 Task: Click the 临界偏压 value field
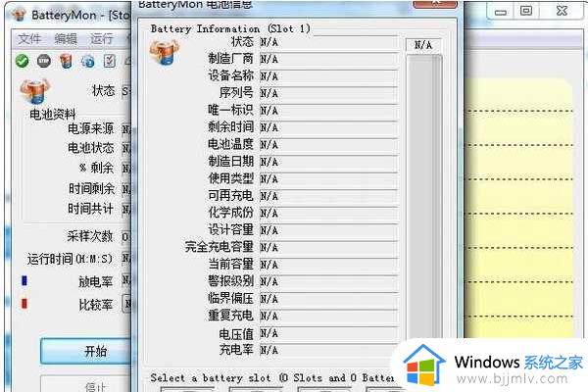(x=328, y=299)
